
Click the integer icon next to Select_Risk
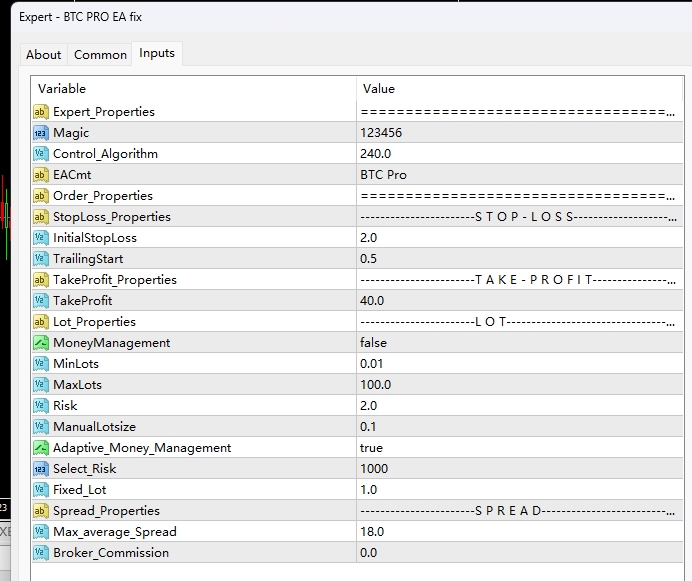click(41, 469)
